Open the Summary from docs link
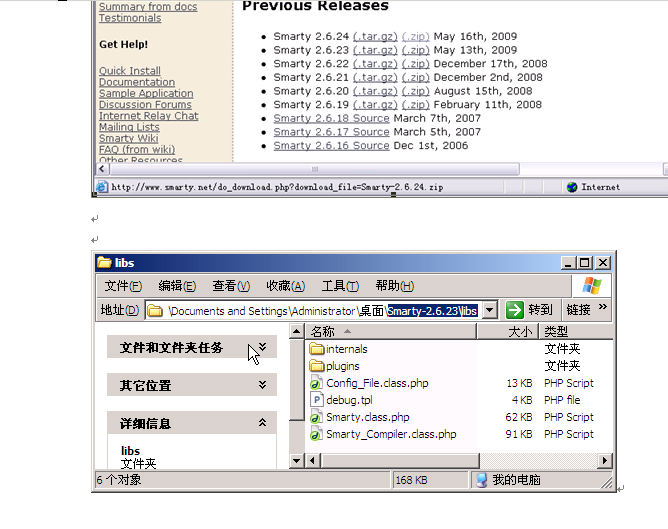668x529 pixels. point(148,7)
